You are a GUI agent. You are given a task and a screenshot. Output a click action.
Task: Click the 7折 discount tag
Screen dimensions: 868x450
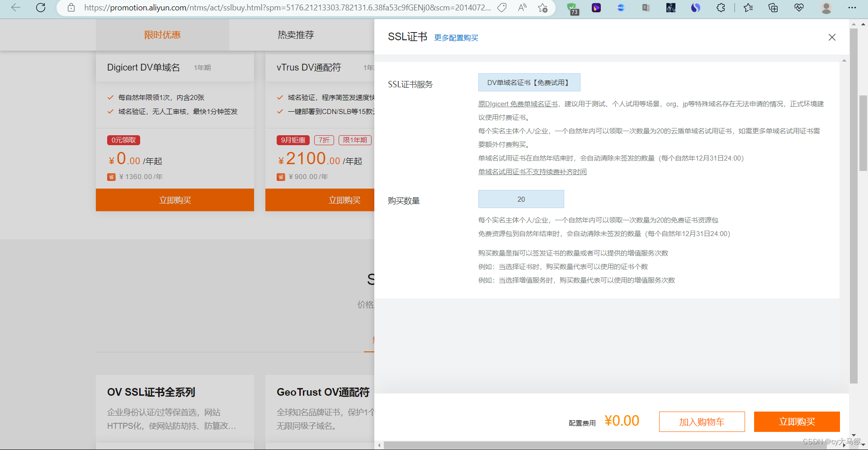click(324, 140)
